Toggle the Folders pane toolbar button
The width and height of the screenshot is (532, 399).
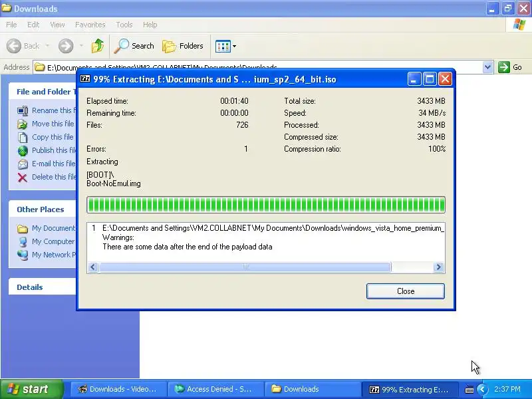point(183,46)
